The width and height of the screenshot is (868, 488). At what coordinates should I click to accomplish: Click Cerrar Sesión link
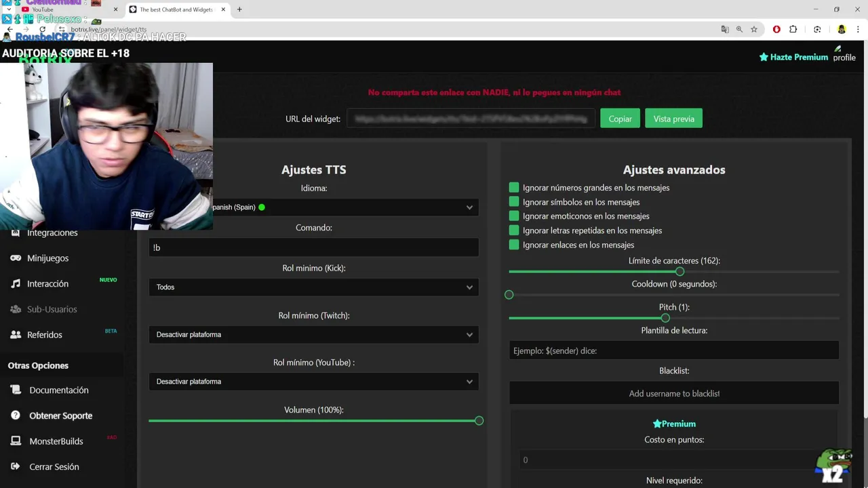(54, 467)
